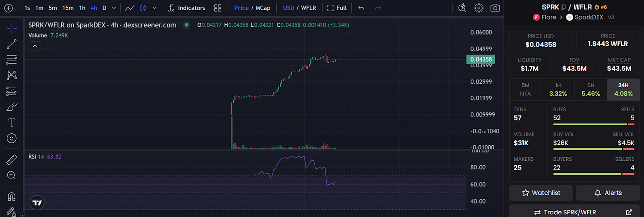Select the daily D timeframe
The height and width of the screenshot is (217, 644).
coord(104,8)
